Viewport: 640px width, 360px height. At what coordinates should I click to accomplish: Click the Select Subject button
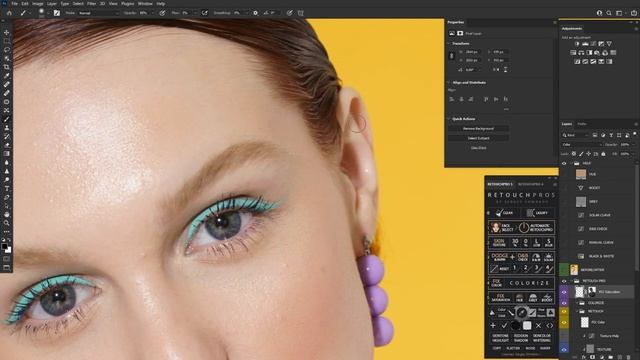pyautogui.click(x=478, y=138)
